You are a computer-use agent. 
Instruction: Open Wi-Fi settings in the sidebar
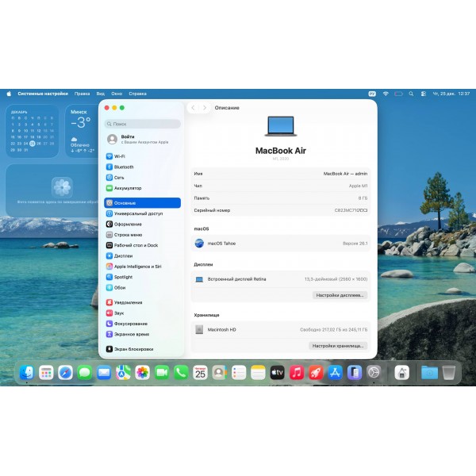pyautogui.click(x=119, y=156)
